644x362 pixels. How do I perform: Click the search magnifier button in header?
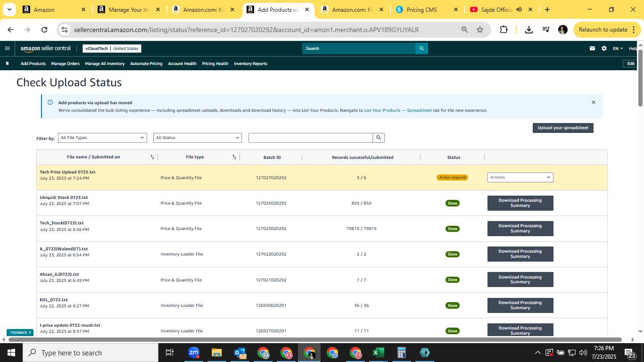[x=421, y=48]
